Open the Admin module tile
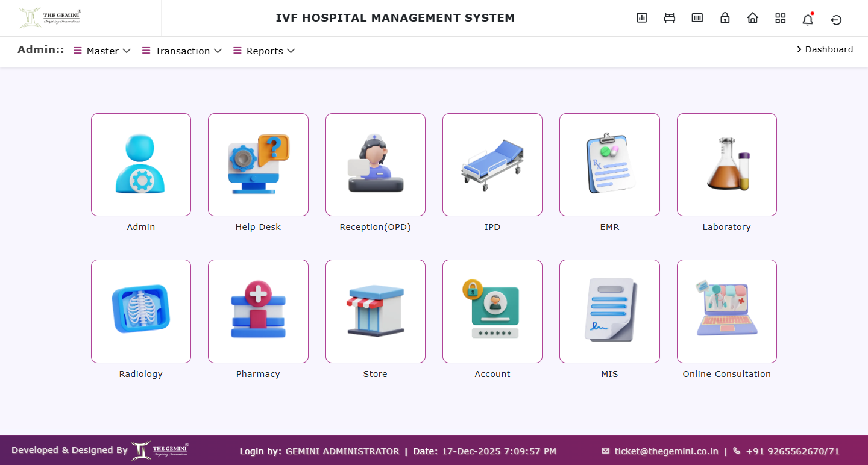Viewport: 868px width, 465px height. pos(141,164)
